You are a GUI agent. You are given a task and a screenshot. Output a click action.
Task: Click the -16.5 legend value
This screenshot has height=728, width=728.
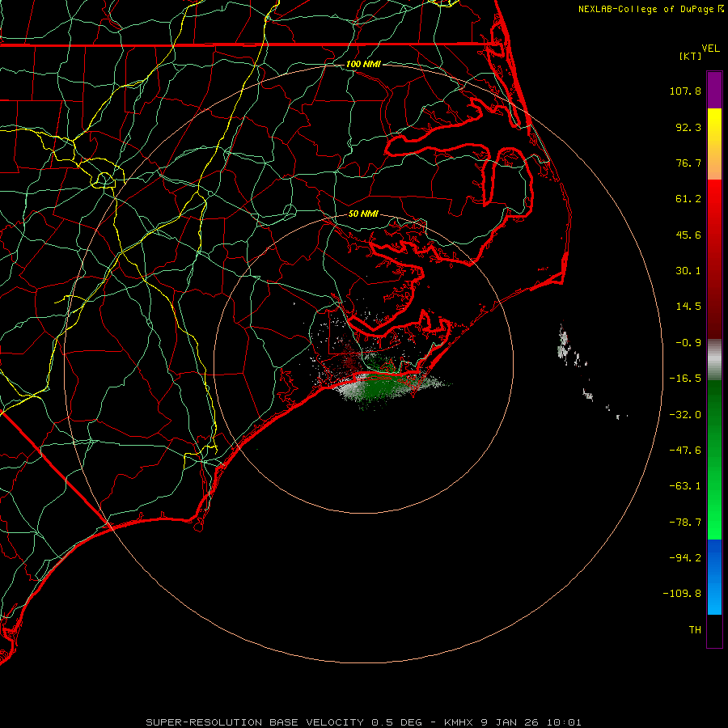click(x=685, y=379)
